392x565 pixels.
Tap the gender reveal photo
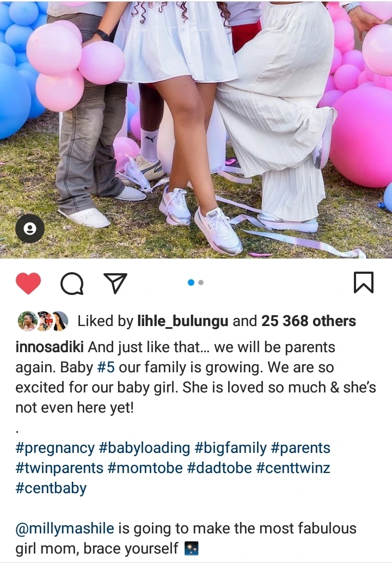[x=196, y=129]
